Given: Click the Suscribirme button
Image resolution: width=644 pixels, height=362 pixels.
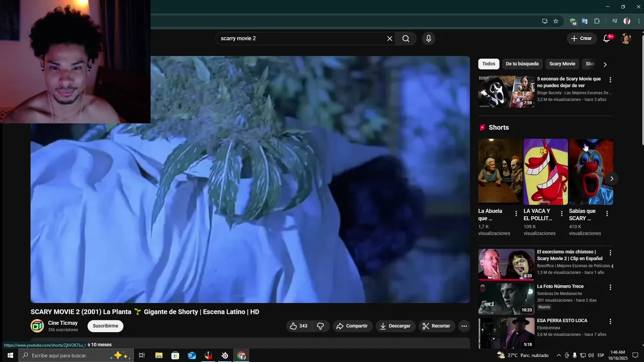Looking at the screenshot, I should [x=105, y=326].
